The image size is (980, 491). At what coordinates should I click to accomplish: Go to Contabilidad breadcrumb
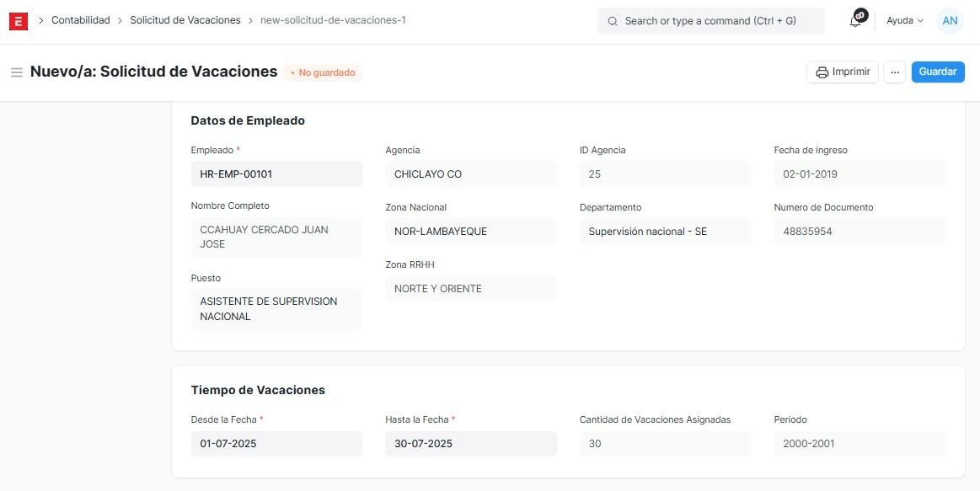click(81, 20)
